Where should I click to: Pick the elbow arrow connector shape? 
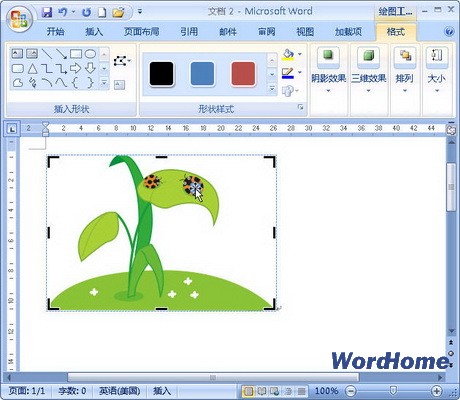point(61,69)
